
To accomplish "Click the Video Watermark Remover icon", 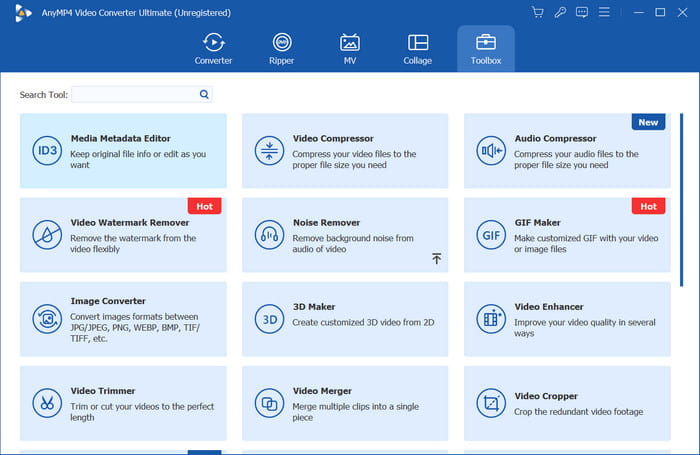I will coord(47,235).
